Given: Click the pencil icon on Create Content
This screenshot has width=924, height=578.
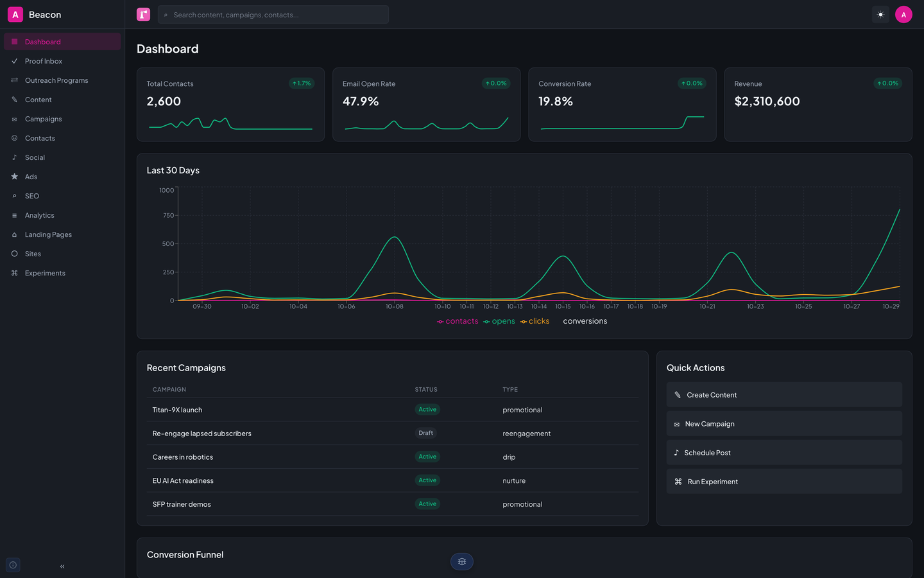Looking at the screenshot, I should click(678, 395).
